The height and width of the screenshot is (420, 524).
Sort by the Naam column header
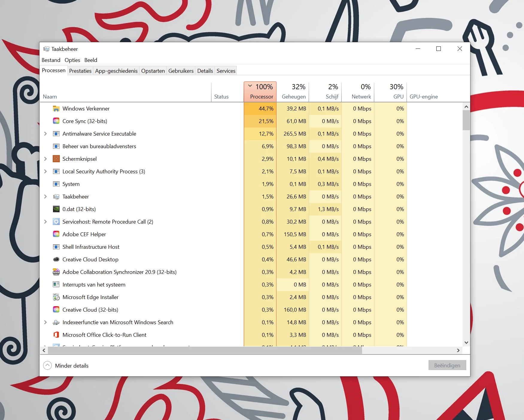(x=126, y=92)
